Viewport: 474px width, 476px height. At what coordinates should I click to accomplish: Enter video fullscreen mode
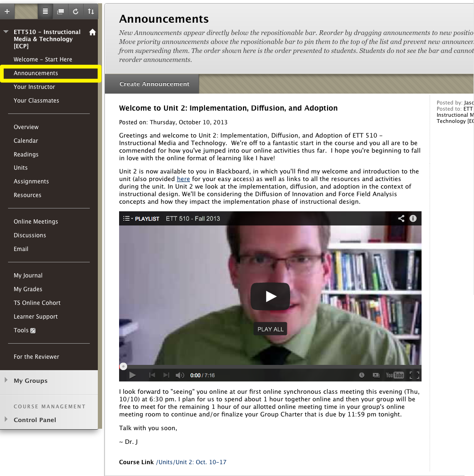pyautogui.click(x=414, y=375)
